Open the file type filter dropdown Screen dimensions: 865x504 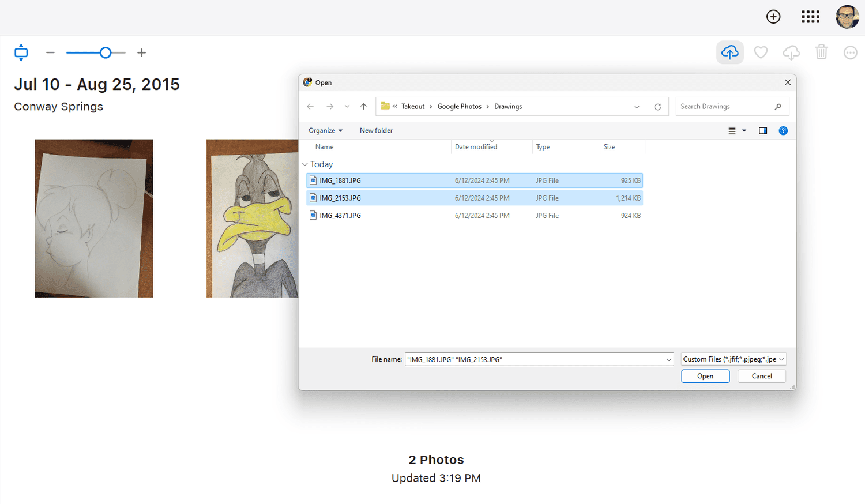[x=733, y=359]
